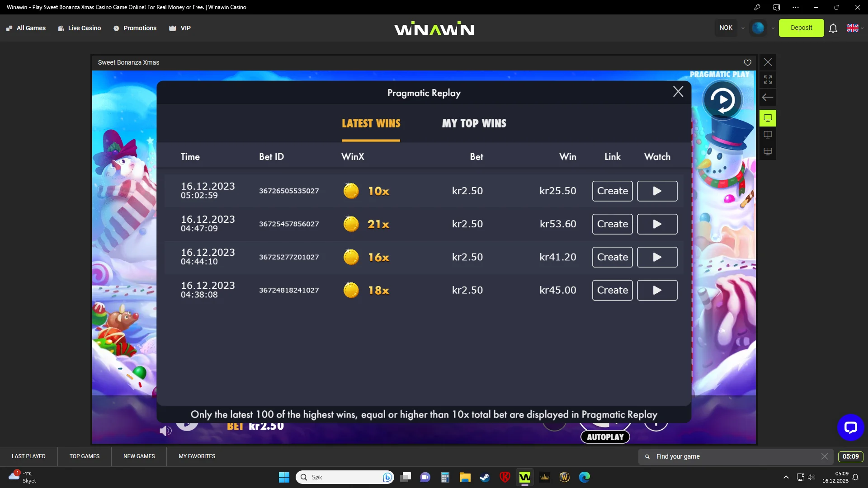Click the 05:09 session clock
Viewport: 868px width, 488px height.
pos(850,456)
